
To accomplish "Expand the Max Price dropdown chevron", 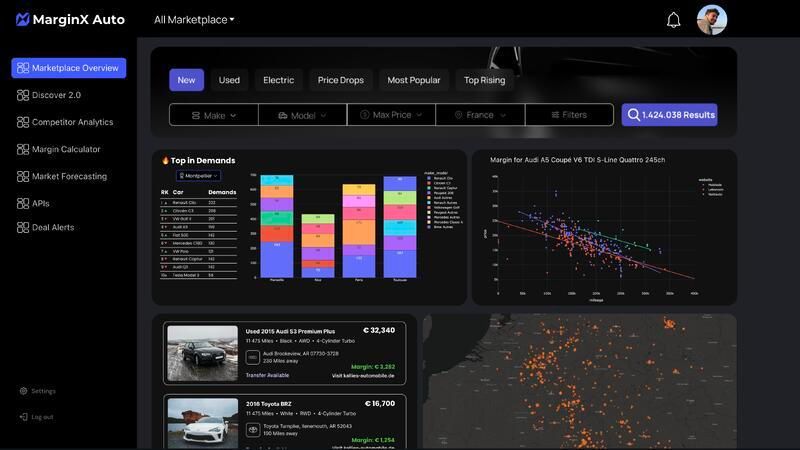I will pyautogui.click(x=419, y=115).
